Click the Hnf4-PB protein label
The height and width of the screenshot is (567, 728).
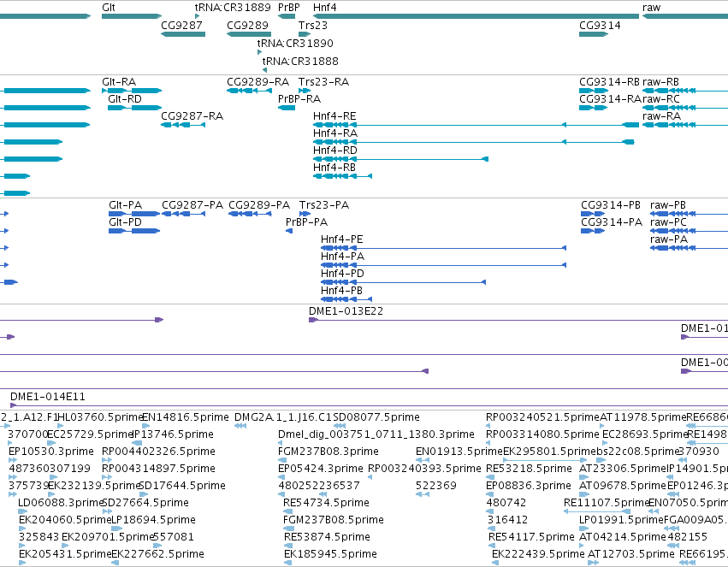pyautogui.click(x=341, y=291)
